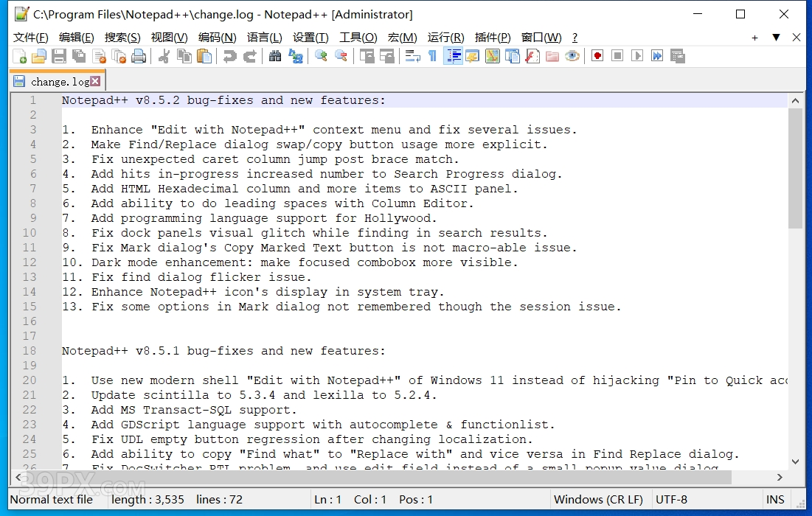Image resolution: width=812 pixels, height=516 pixels.
Task: Open the toolbar overflow dropdown arrow
Action: [775, 37]
